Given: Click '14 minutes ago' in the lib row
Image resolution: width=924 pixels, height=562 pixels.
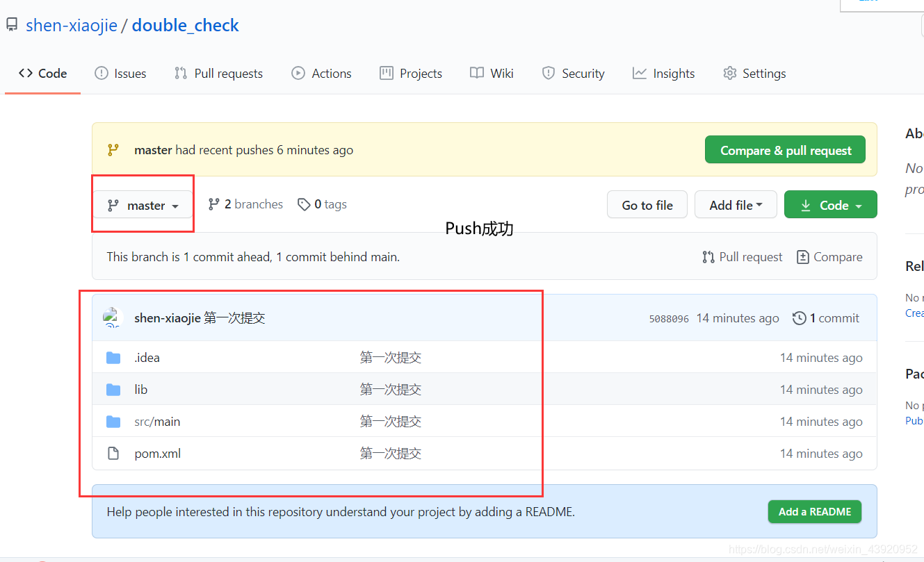Looking at the screenshot, I should [821, 390].
